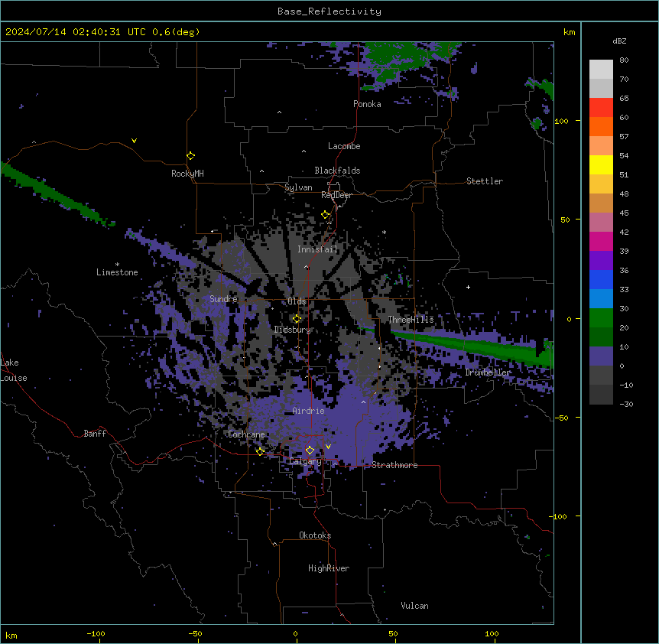Click the Base_Reflectivity title

click(x=329, y=11)
